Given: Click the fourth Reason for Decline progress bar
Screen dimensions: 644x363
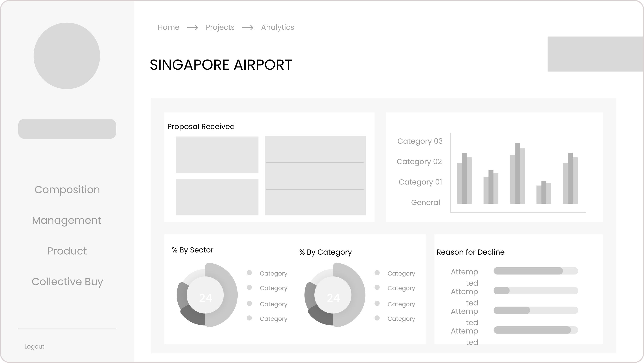Looking at the screenshot, I should tap(536, 330).
